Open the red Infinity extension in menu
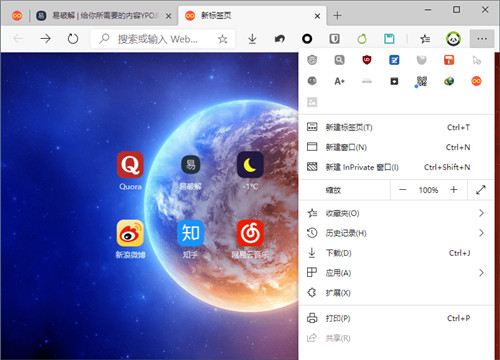 coord(477,81)
